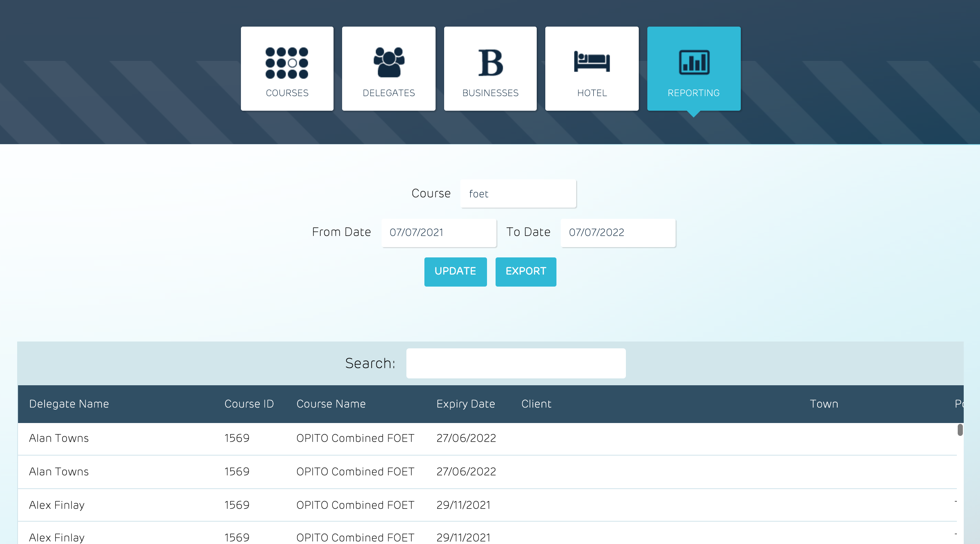Screen dimensions: 980x544
Task: Open the Courses grid icon tile
Action: [x=287, y=69]
